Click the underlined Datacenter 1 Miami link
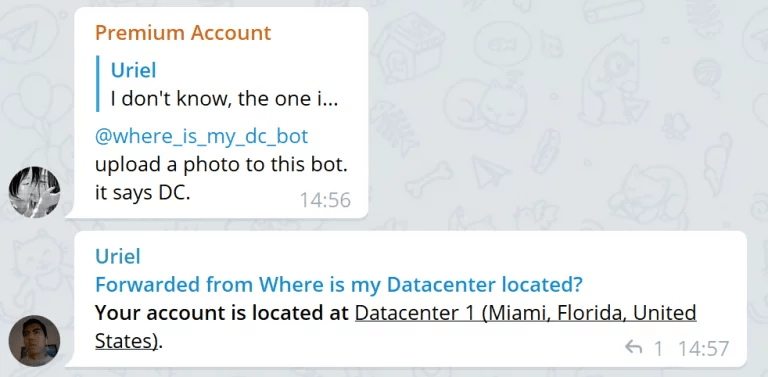The image size is (768, 377). coord(526,313)
